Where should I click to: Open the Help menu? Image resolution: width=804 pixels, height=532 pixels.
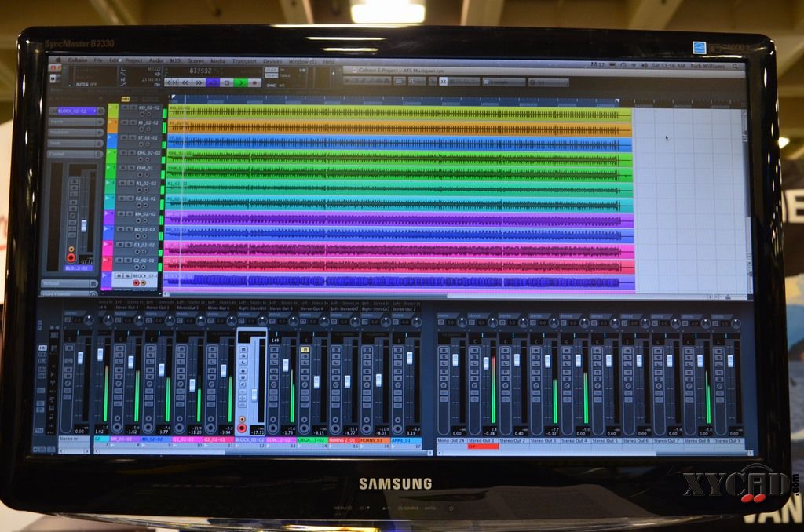coord(328,61)
